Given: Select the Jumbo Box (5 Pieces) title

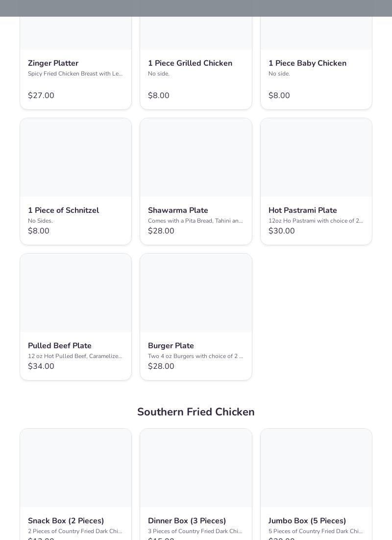Looking at the screenshot, I should (x=307, y=521).
